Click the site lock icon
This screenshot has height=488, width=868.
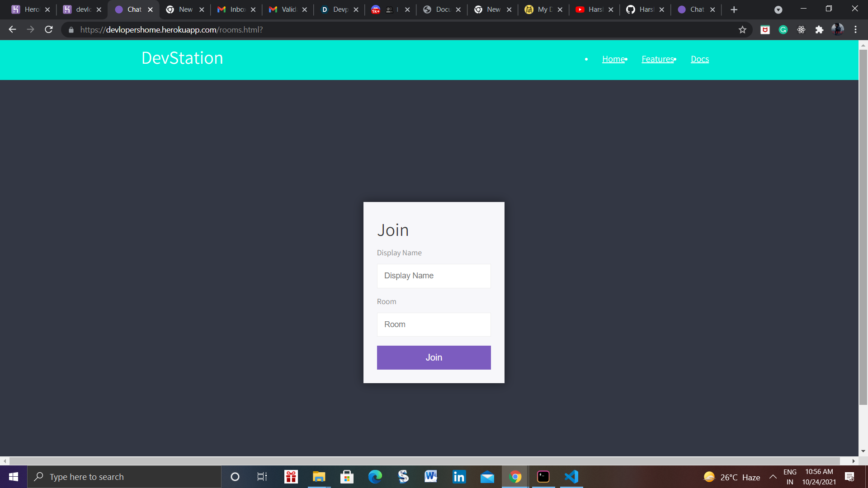point(71,30)
